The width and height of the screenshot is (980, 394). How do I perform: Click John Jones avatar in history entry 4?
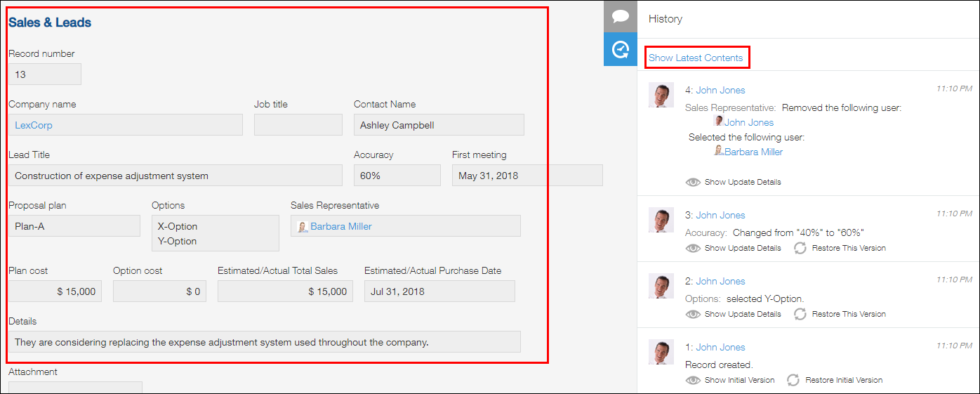tap(661, 95)
